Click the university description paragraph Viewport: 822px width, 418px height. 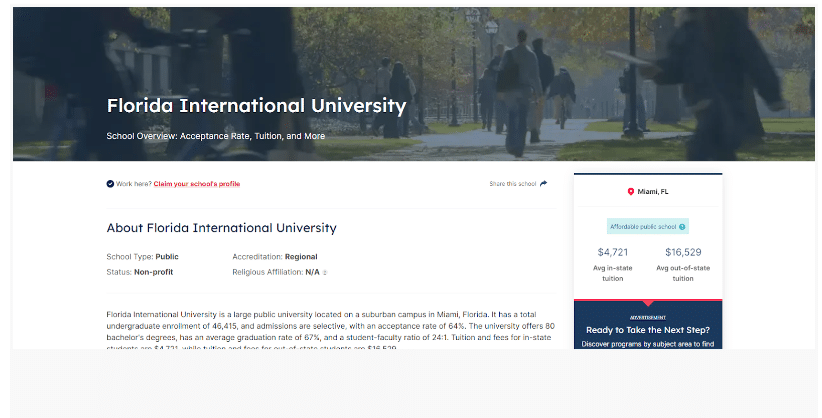pos(330,330)
